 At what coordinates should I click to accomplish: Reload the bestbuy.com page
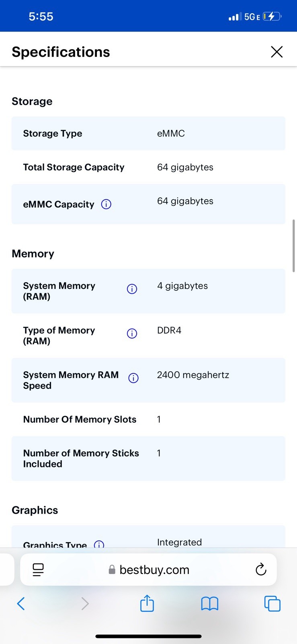click(x=261, y=570)
